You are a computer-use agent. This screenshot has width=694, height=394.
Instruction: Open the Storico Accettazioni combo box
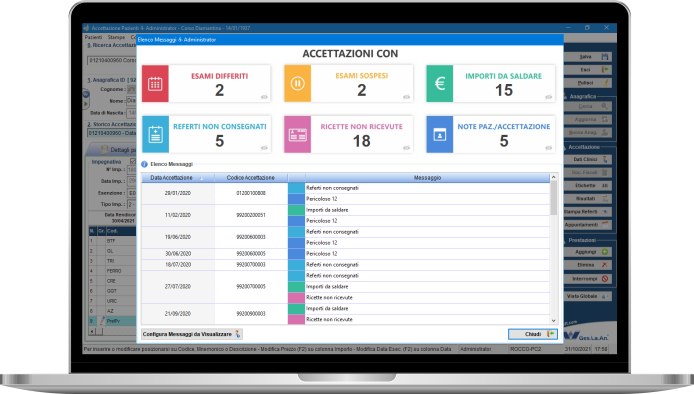tap(112, 133)
